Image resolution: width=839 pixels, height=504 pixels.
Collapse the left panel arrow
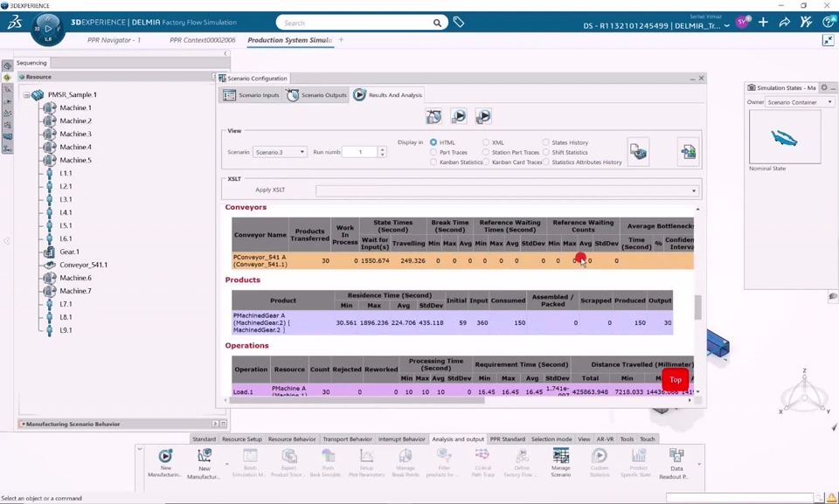(225, 53)
